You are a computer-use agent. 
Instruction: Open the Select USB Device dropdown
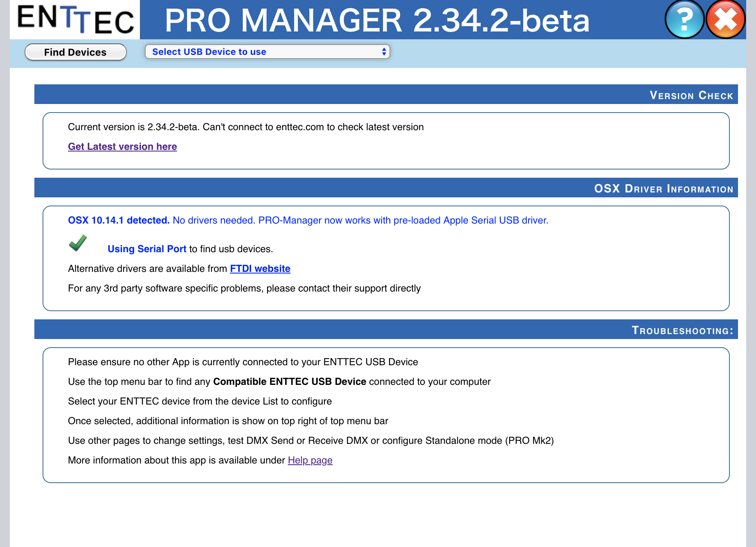[x=268, y=52]
